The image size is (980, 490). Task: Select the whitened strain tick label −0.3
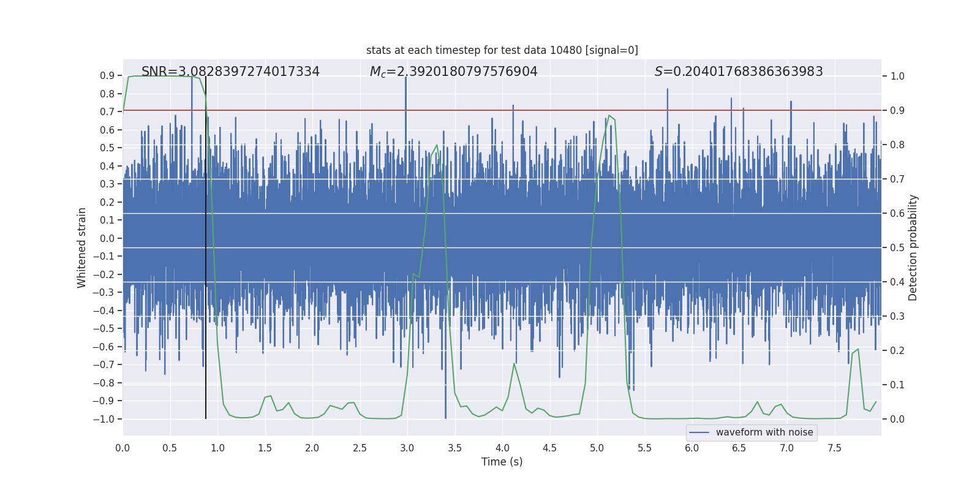click(104, 293)
